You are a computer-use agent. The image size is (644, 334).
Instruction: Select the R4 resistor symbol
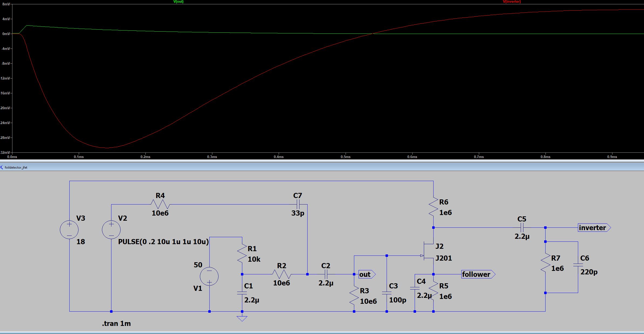(160, 204)
